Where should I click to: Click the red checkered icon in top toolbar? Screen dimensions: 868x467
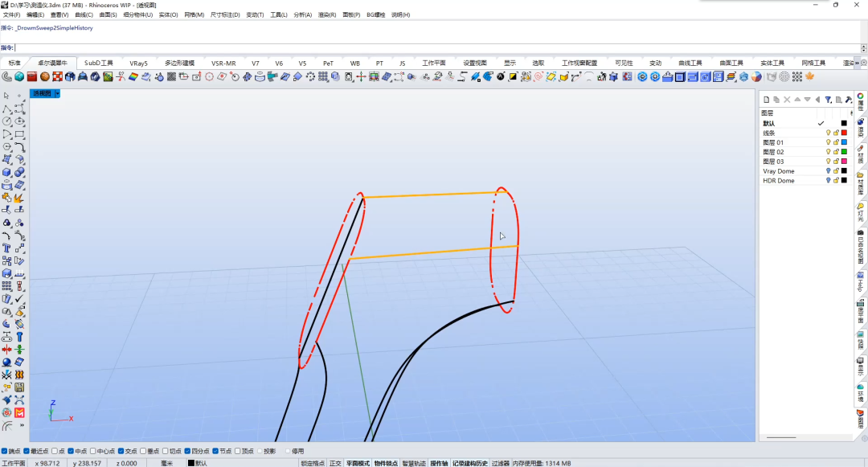coord(58,77)
